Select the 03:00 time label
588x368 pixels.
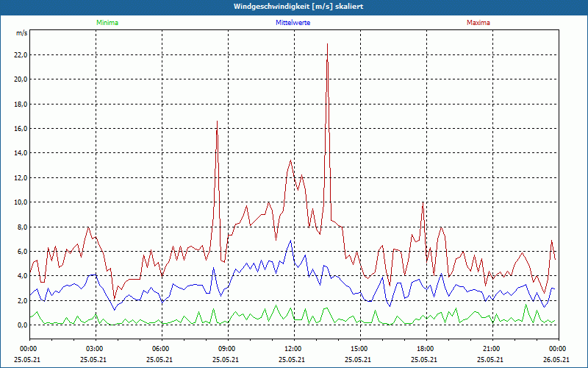coord(95,349)
